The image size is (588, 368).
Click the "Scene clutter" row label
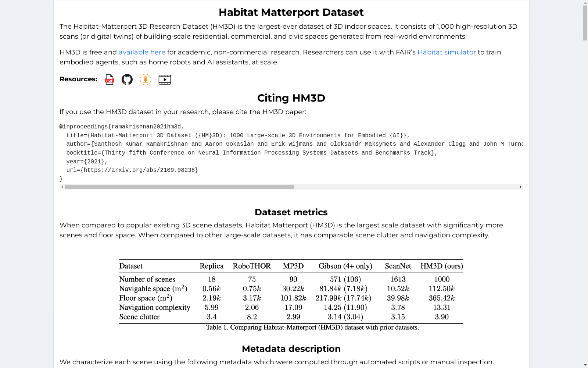coord(139,317)
